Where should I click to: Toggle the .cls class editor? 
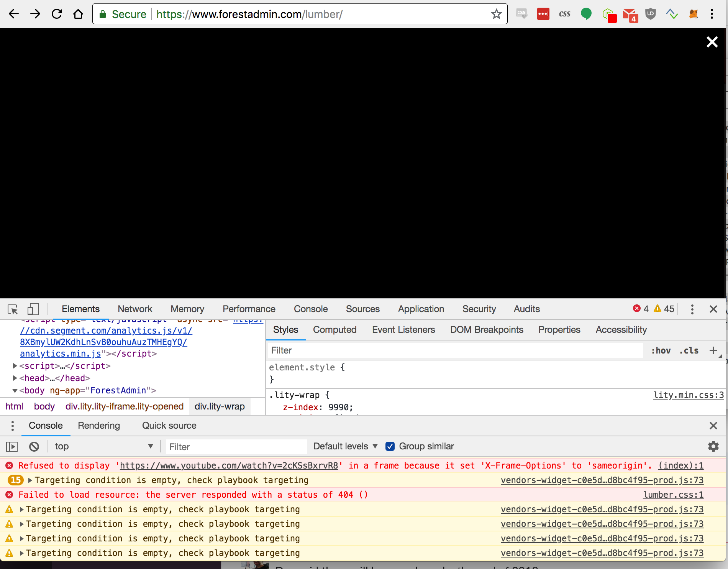click(x=689, y=350)
